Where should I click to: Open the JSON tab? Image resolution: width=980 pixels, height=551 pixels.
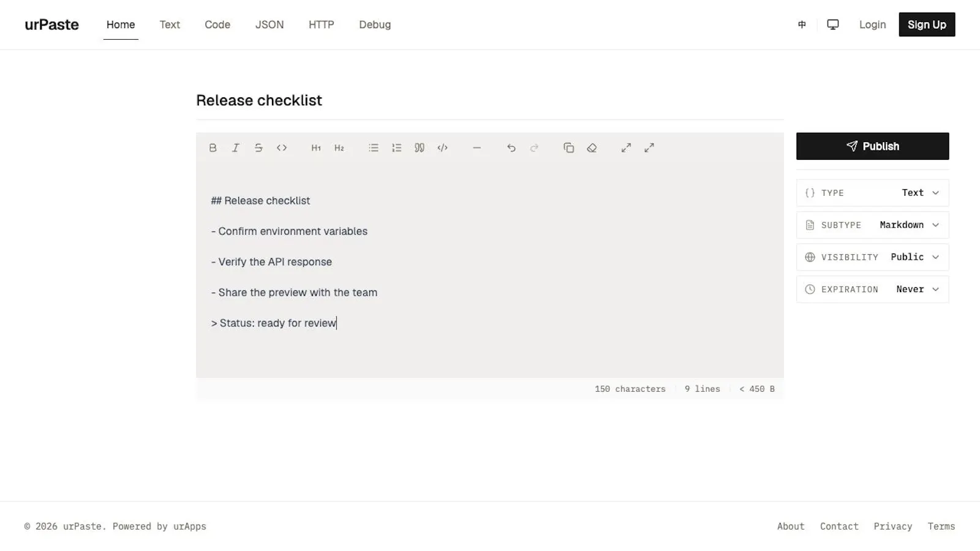tap(269, 24)
